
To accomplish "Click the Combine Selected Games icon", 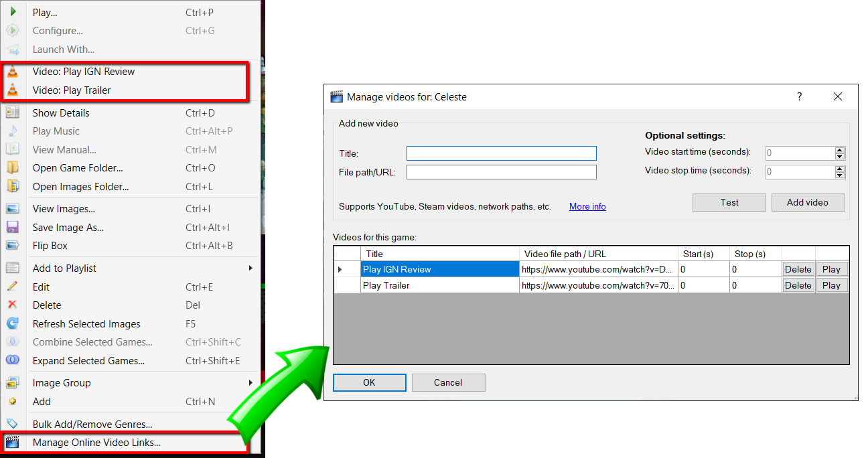I will [x=13, y=342].
